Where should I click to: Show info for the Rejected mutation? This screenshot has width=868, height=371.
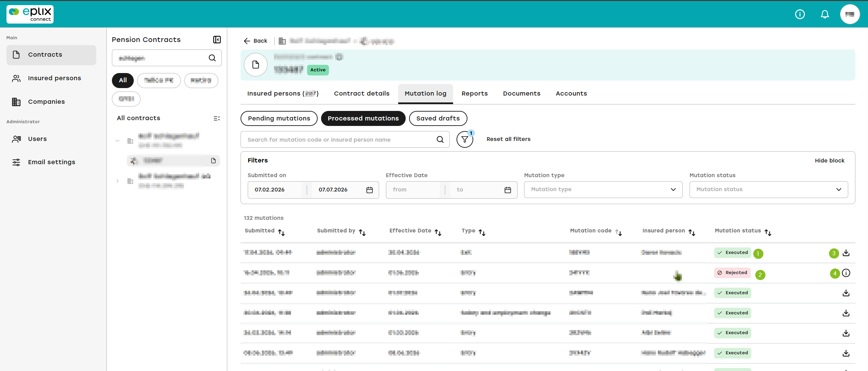[x=846, y=273]
